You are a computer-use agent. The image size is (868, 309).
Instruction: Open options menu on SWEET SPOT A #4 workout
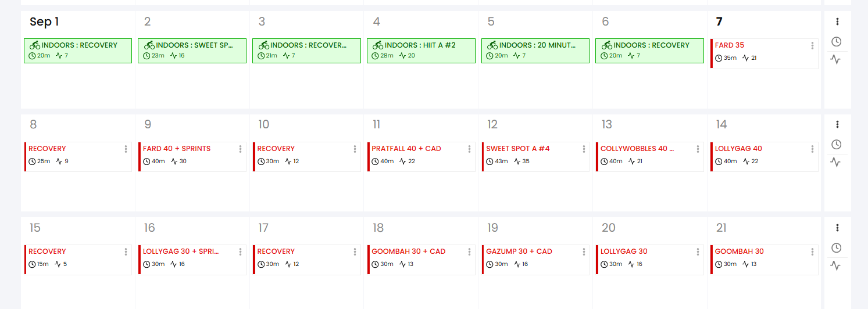tap(584, 149)
